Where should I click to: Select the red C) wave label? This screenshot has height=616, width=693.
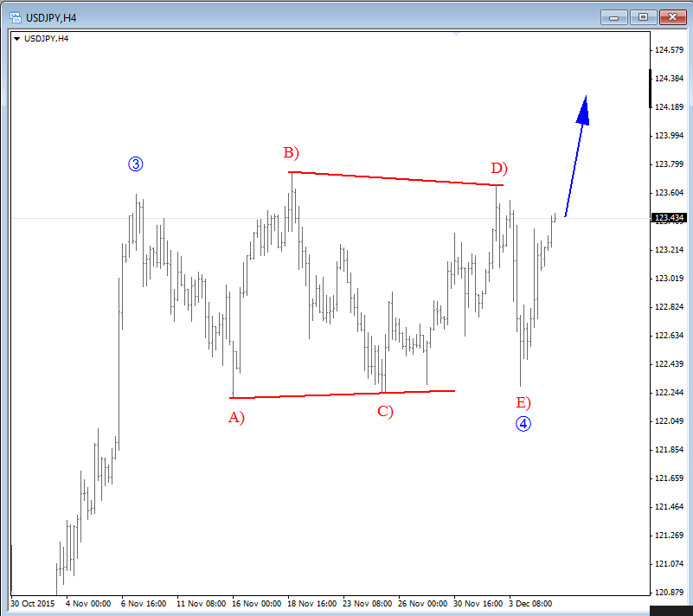[385, 411]
